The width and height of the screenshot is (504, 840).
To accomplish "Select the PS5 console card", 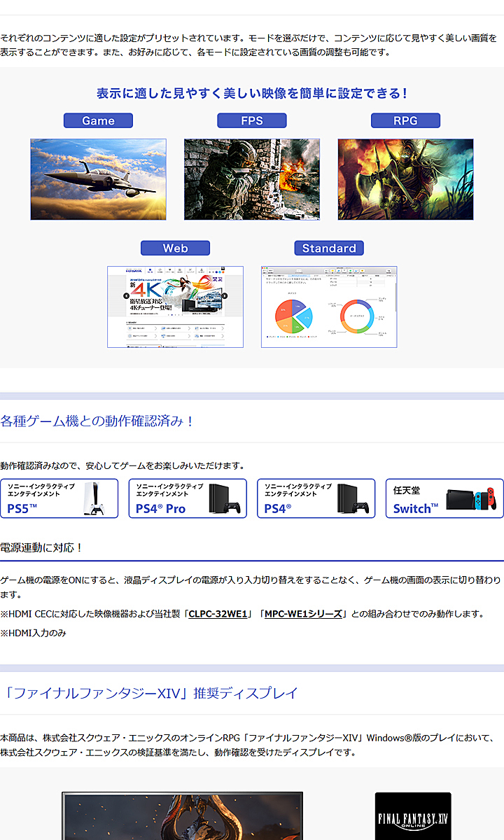I will pos(59,498).
